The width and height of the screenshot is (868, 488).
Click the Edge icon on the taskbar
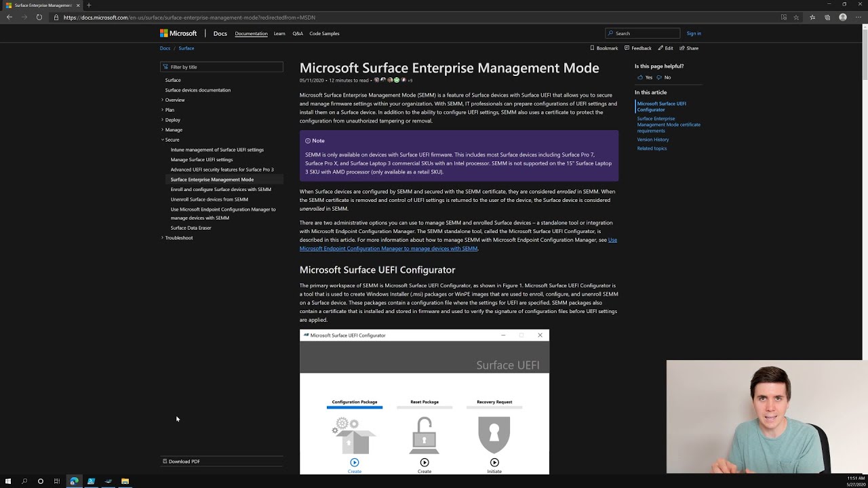(x=74, y=481)
